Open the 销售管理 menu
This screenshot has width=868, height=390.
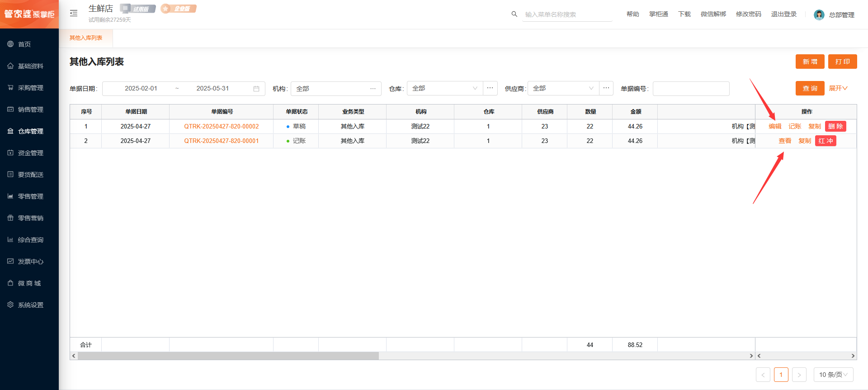pyautogui.click(x=29, y=109)
